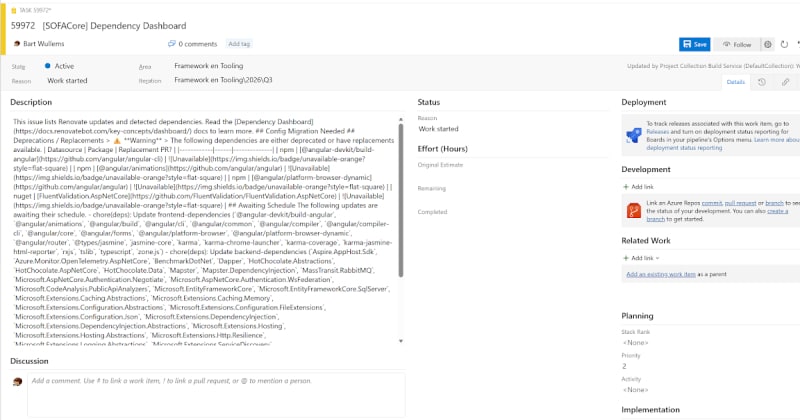Open the Area field Framework en Tooling
The image size is (800, 420).
(x=209, y=66)
